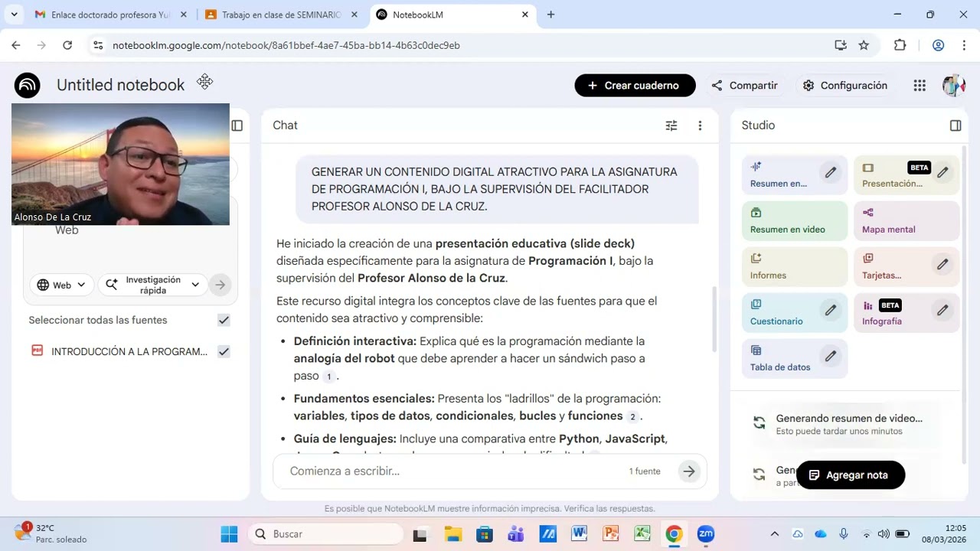Open File Explorer from the taskbar
Viewport: 980px width, 551px height.
[x=452, y=534]
